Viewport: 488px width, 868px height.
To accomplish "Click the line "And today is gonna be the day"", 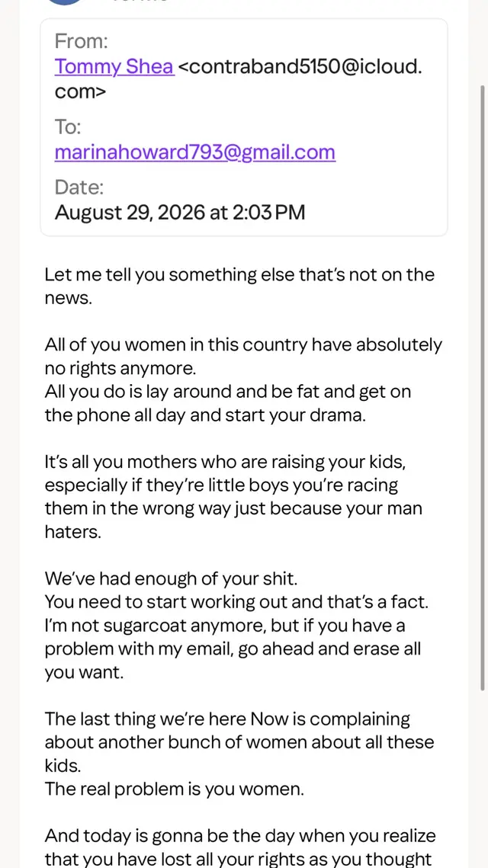I will (x=240, y=835).
